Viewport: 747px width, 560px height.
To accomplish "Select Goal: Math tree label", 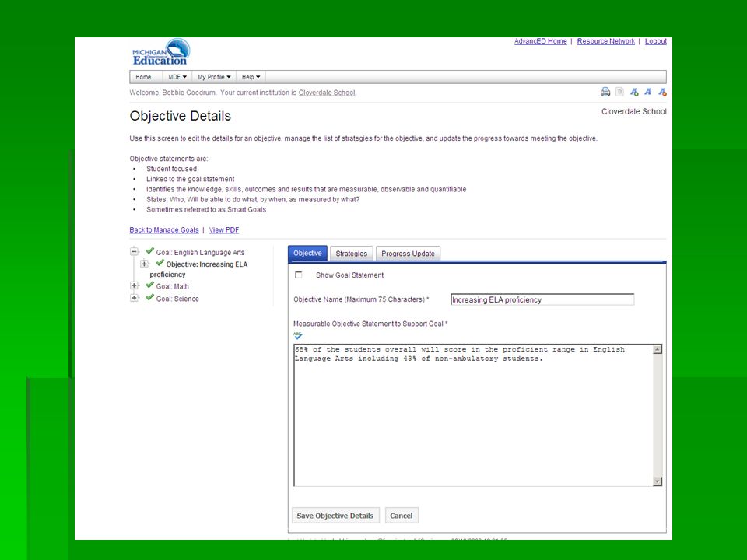I will [x=173, y=286].
